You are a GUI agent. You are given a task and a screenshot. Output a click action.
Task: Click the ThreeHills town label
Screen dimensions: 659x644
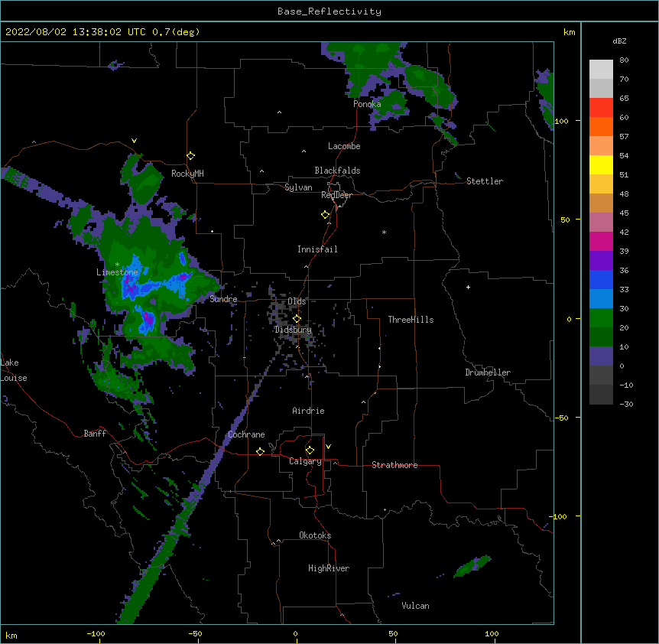point(411,320)
